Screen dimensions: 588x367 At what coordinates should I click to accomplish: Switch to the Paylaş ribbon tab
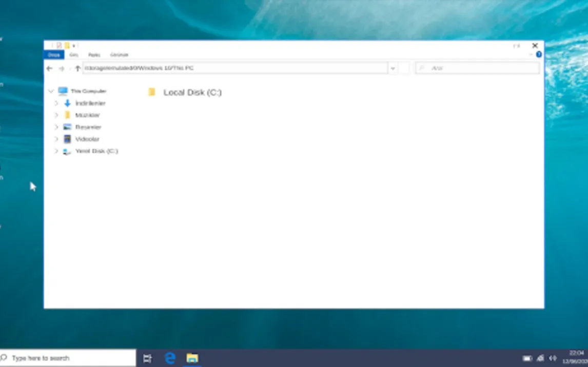[x=94, y=55]
